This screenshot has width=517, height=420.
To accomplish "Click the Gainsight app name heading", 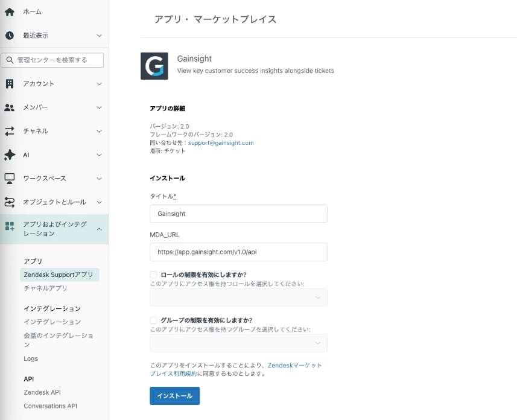I will tap(194, 59).
